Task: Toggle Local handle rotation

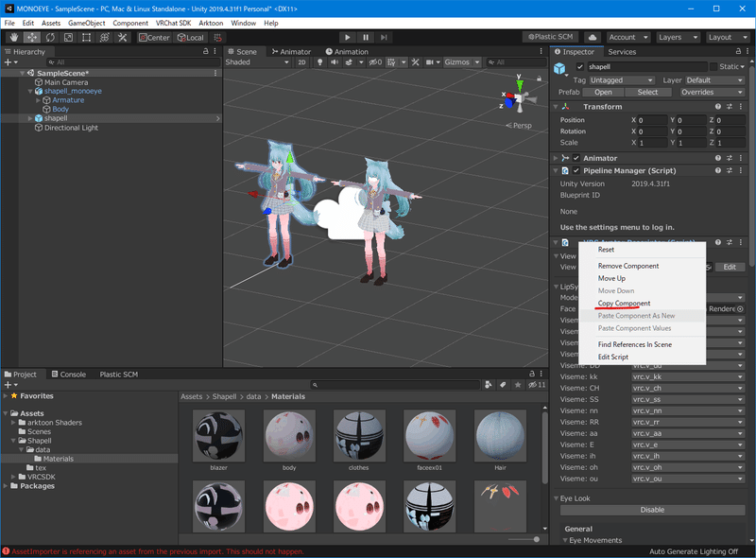Action: click(x=191, y=37)
